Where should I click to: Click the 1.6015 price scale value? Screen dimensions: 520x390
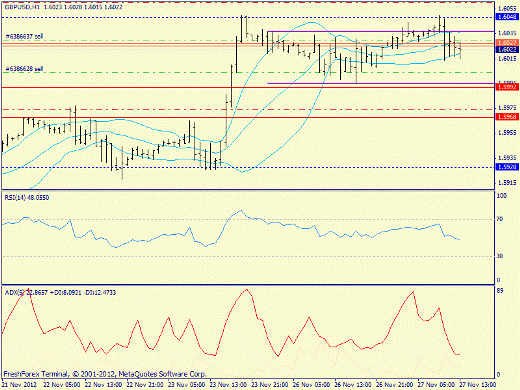pos(507,58)
